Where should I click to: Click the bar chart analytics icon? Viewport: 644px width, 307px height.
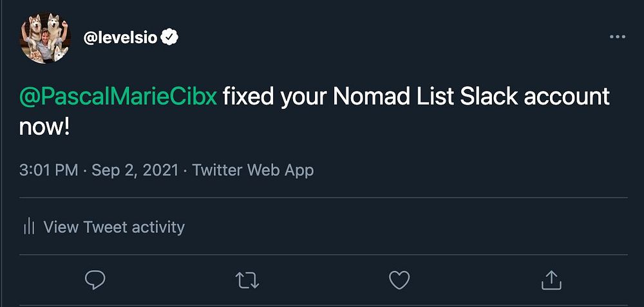28,227
